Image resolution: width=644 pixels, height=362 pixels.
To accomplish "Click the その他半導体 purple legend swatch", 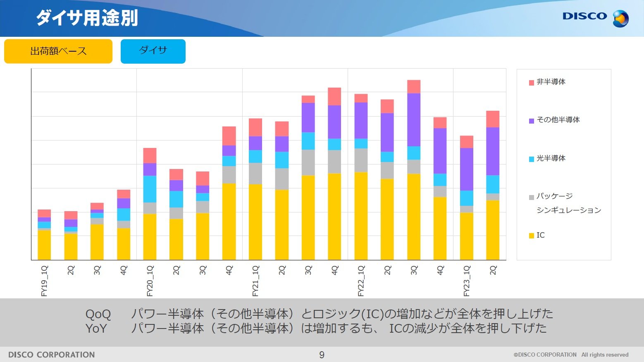I will 532,121.
